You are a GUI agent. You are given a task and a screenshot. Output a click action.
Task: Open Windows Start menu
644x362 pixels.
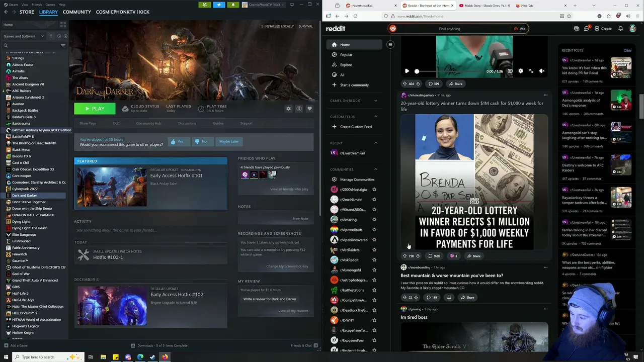point(5,357)
